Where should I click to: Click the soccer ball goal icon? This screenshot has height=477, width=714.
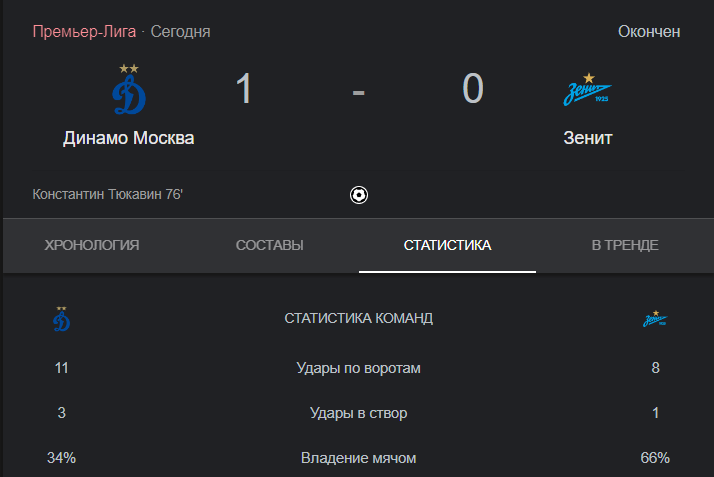pos(359,195)
